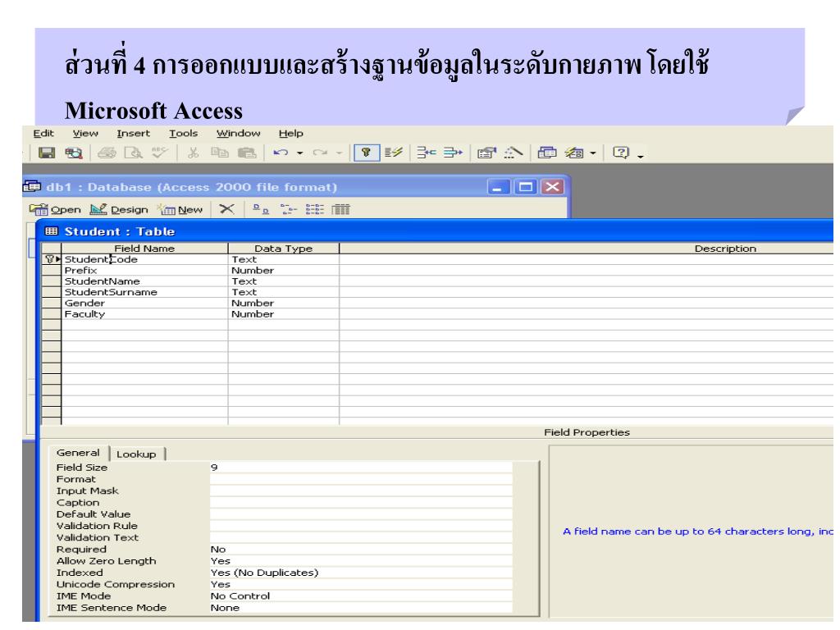Switch db1 window to Details view

(x=340, y=209)
